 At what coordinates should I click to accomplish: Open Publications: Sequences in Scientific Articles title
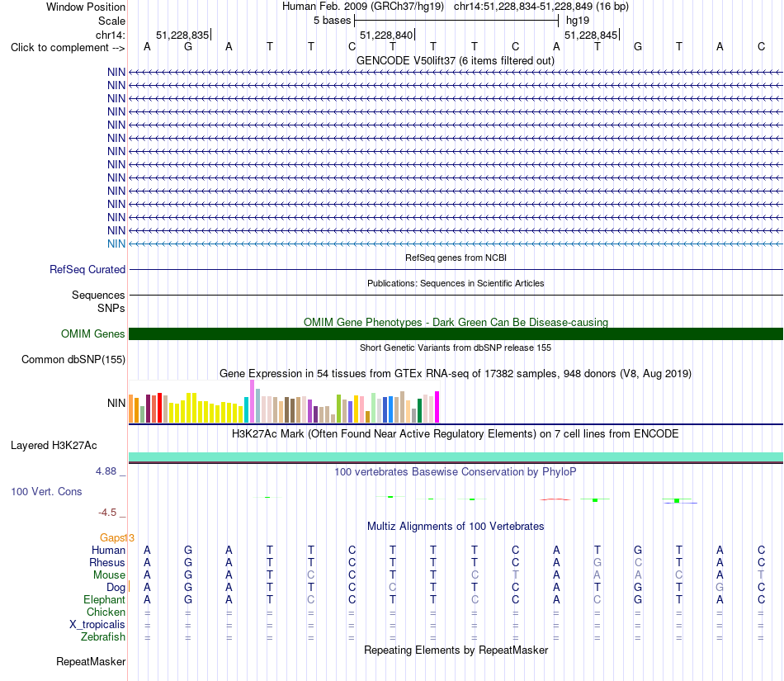tap(456, 283)
